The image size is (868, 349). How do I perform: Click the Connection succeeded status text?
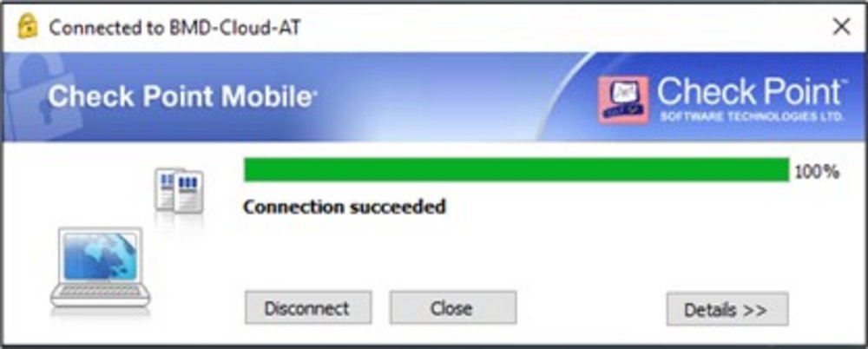tap(345, 207)
